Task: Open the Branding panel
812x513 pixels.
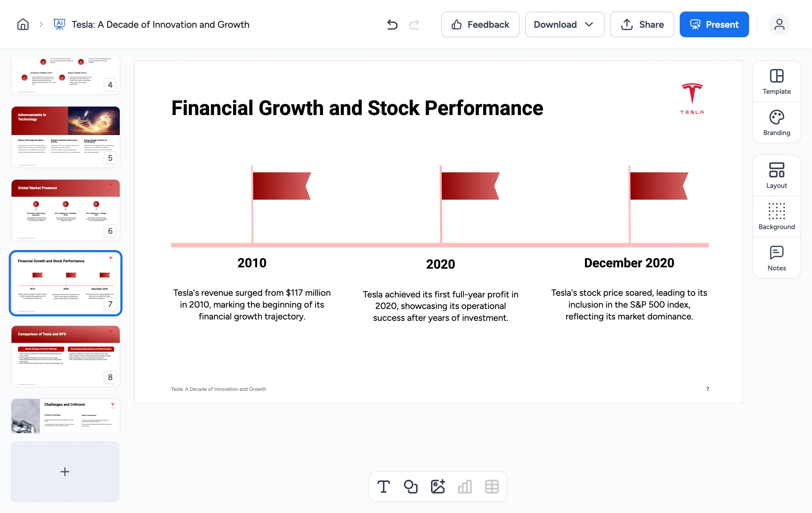Action: point(776,123)
